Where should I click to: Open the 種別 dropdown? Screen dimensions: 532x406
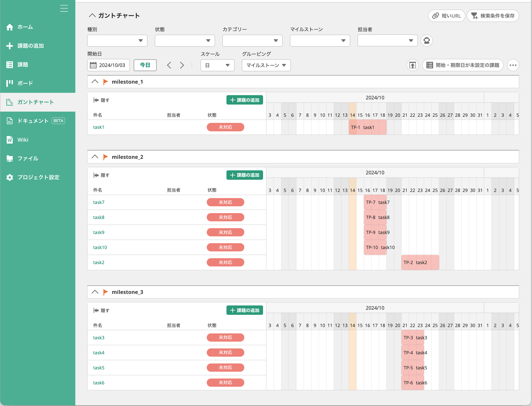coord(117,41)
